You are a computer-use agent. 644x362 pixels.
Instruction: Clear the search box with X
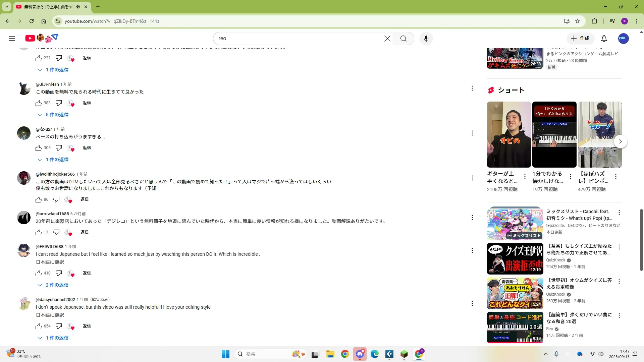[x=387, y=39]
